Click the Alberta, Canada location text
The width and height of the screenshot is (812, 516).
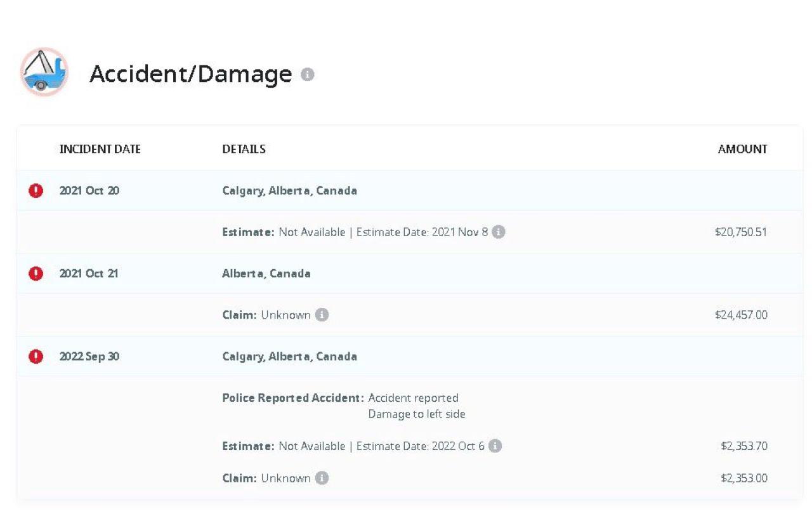point(266,274)
